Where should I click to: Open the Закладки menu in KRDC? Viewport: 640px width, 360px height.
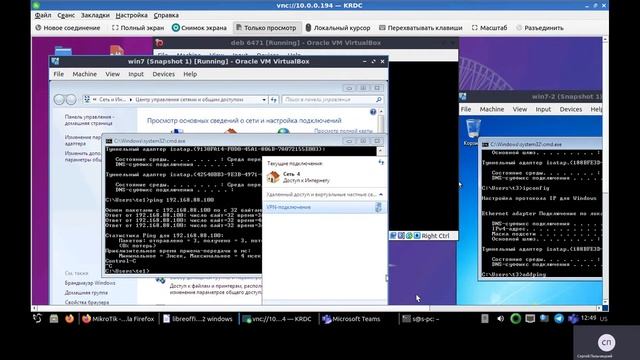[95, 15]
